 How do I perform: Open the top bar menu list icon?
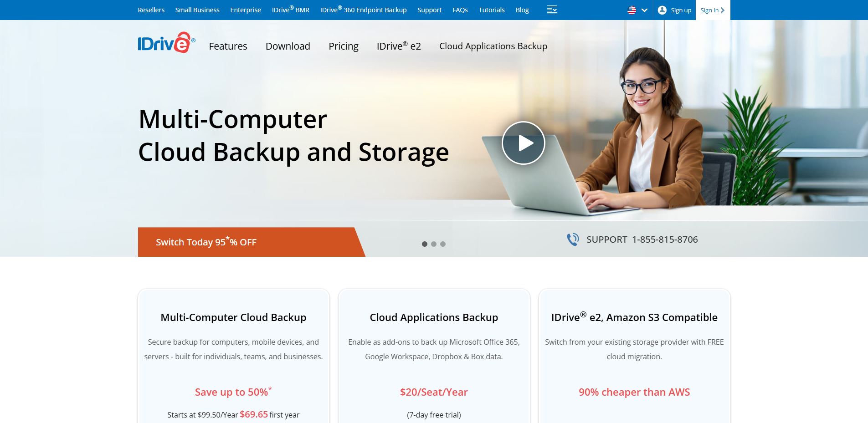tap(552, 10)
